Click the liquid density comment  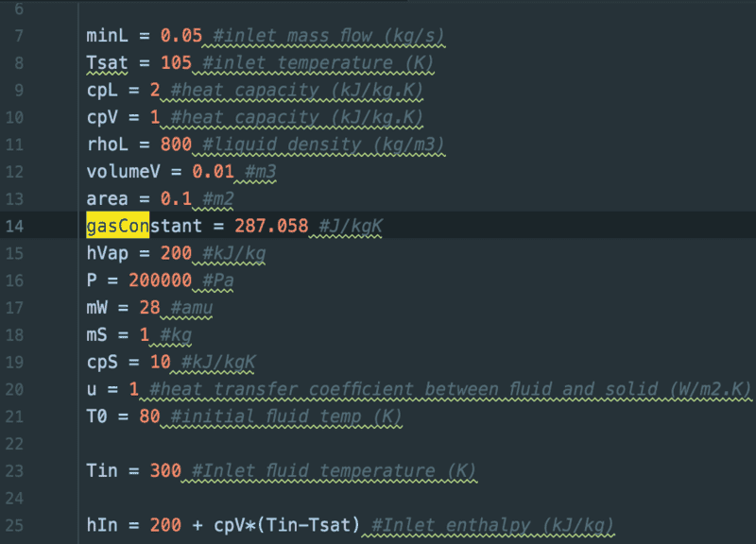tap(323, 144)
